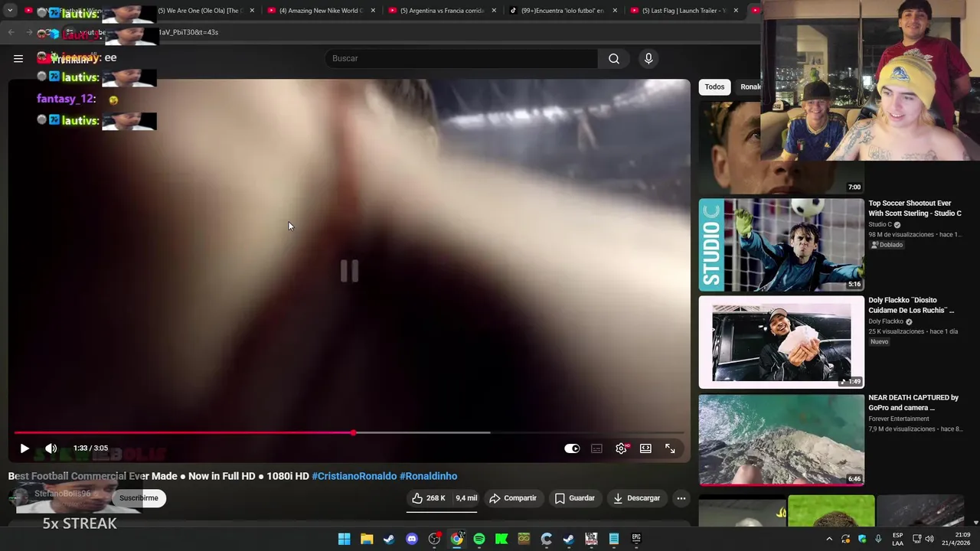Open Discord from taskbar

412,540
